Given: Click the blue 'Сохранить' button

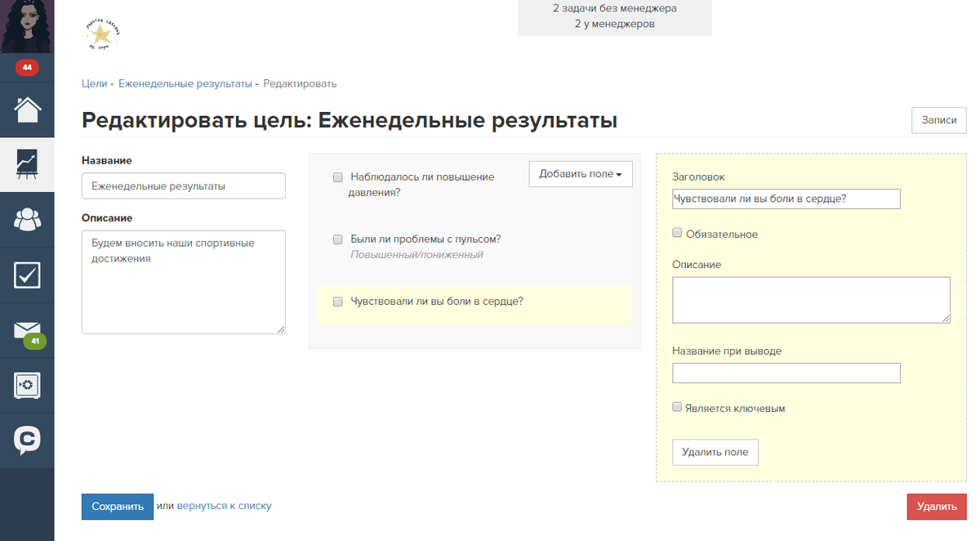Looking at the screenshot, I should pyautogui.click(x=117, y=507).
